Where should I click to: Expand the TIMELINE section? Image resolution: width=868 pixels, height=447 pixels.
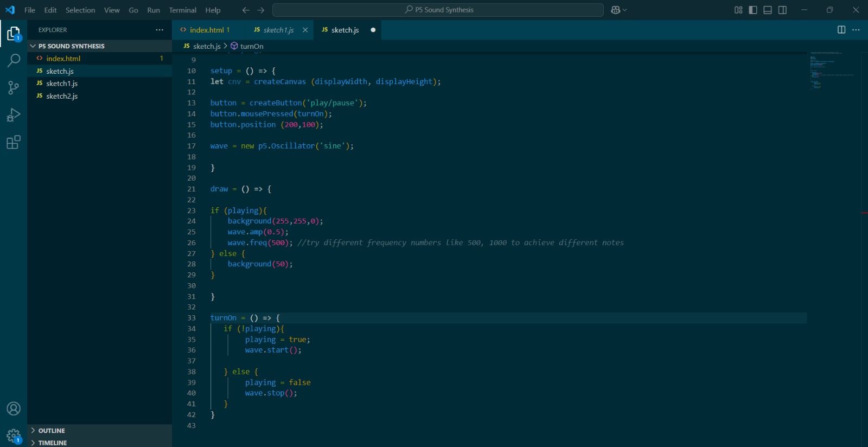pyautogui.click(x=99, y=443)
